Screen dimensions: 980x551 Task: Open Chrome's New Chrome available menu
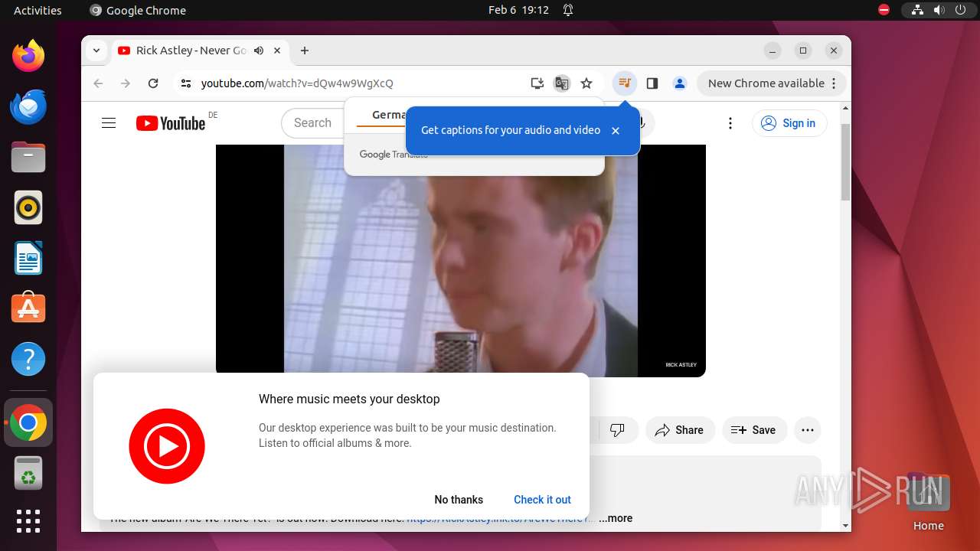pyautogui.click(x=772, y=83)
